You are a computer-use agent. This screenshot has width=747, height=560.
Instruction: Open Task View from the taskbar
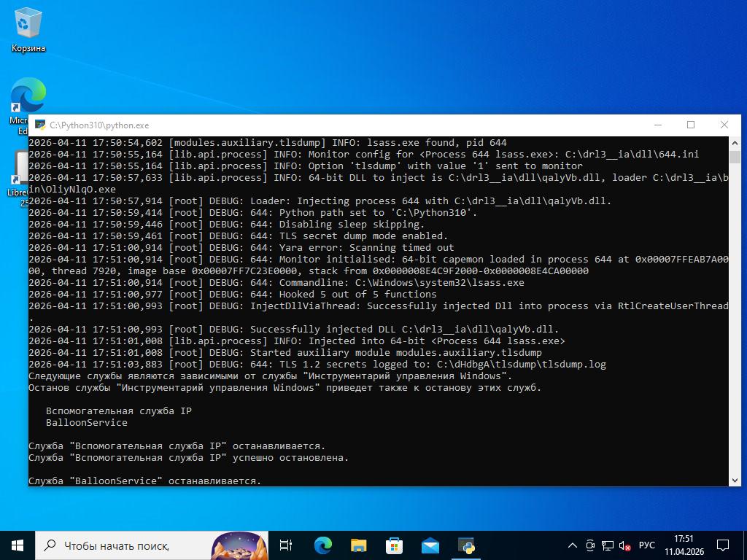tap(286, 545)
